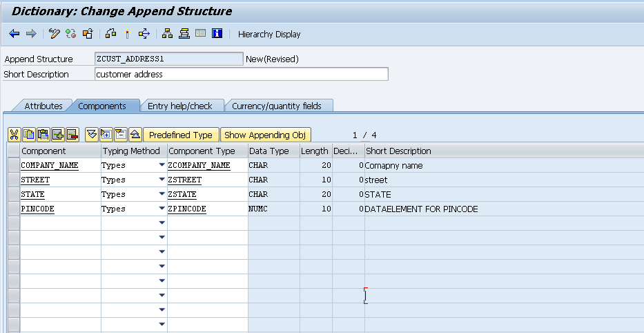Click the Typing Method column header

click(x=134, y=151)
